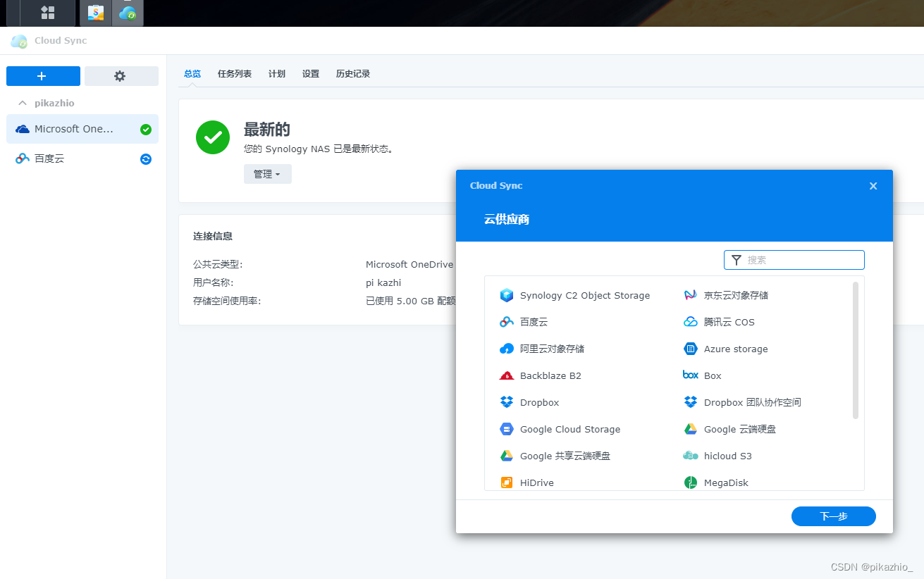The height and width of the screenshot is (579, 924).
Task: Click the Microsoft OneDrive cloud type value
Action: (x=409, y=265)
